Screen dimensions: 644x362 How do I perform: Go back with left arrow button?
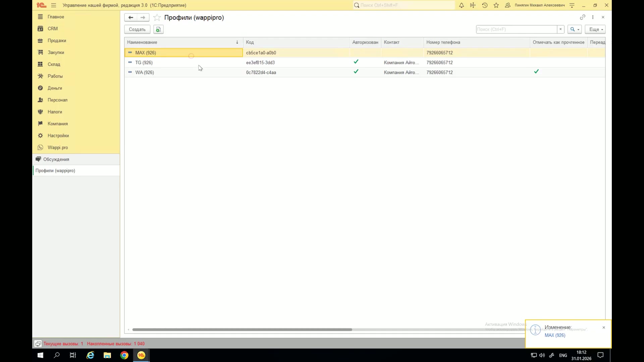pos(130,17)
